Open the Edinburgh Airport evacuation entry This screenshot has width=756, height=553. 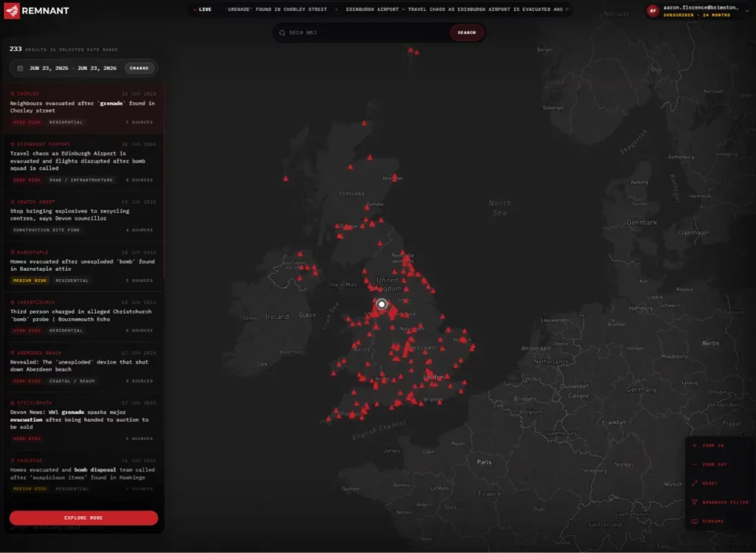[x=83, y=162]
